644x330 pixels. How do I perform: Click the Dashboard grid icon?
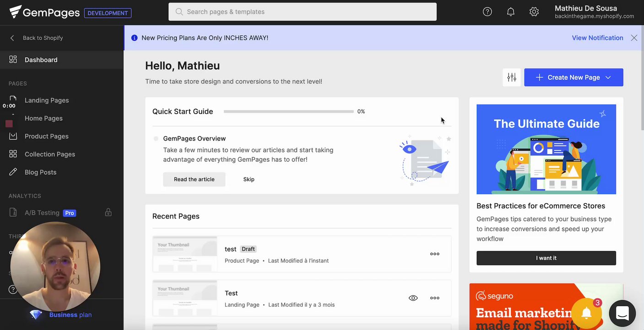pyautogui.click(x=13, y=60)
